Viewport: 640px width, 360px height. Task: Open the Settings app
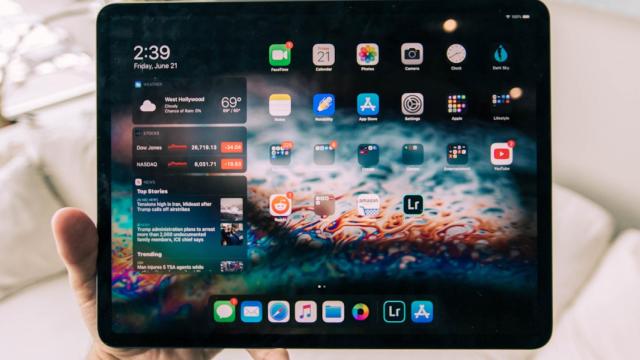pos(412,104)
